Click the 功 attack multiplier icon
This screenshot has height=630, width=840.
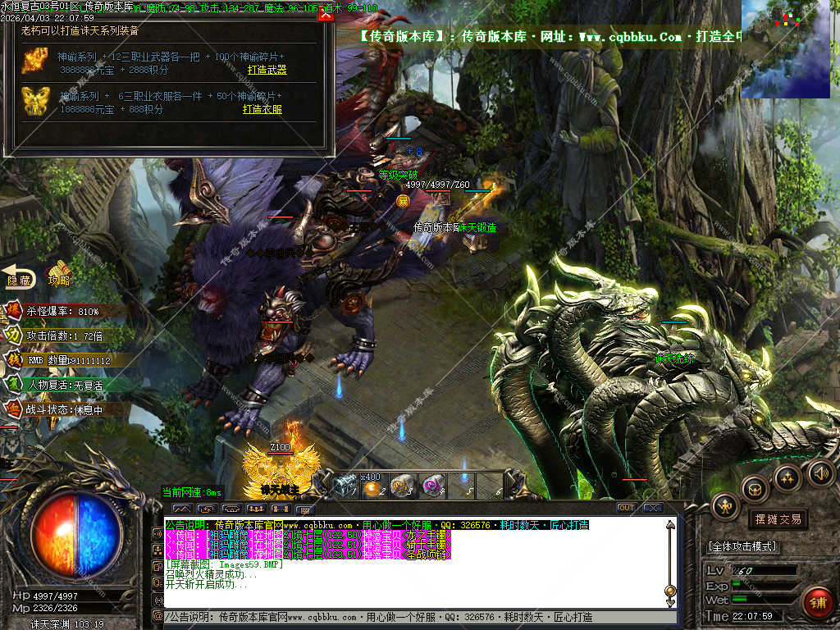(x=14, y=336)
